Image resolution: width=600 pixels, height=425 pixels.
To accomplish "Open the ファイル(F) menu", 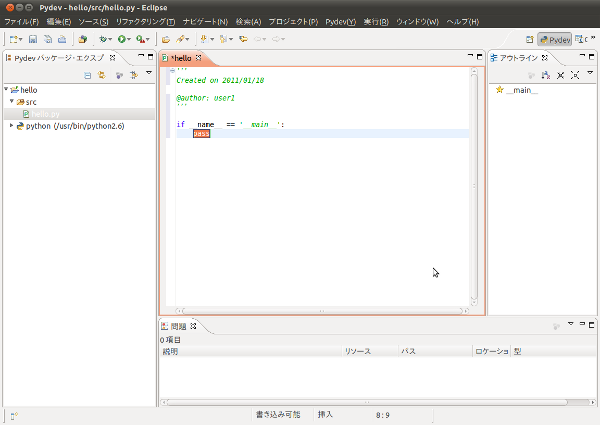I will pos(22,22).
